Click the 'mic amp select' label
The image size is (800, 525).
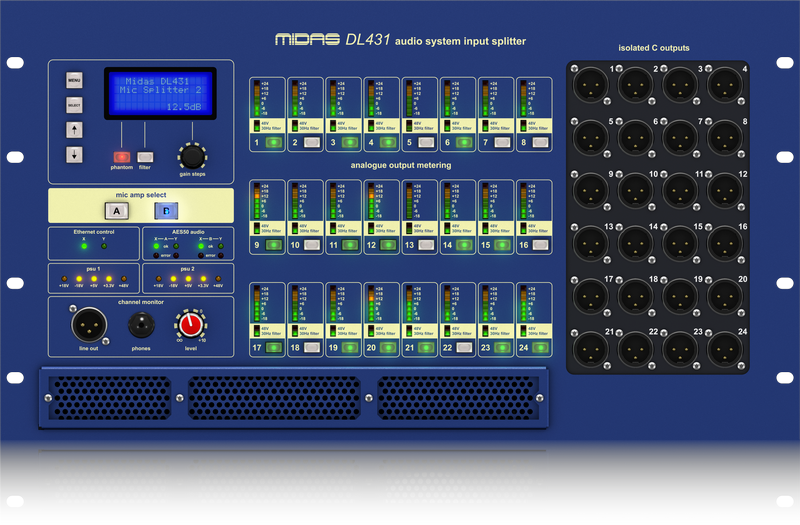click(141, 195)
